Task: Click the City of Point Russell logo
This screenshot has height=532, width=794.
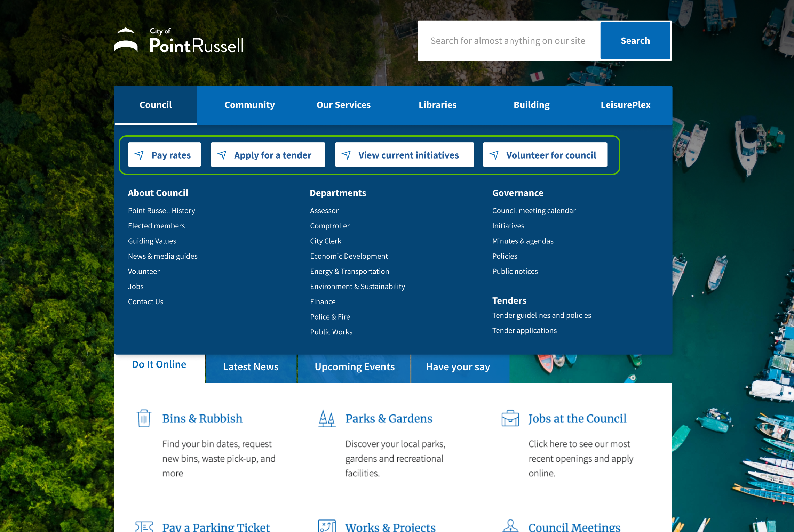Action: pos(179,41)
